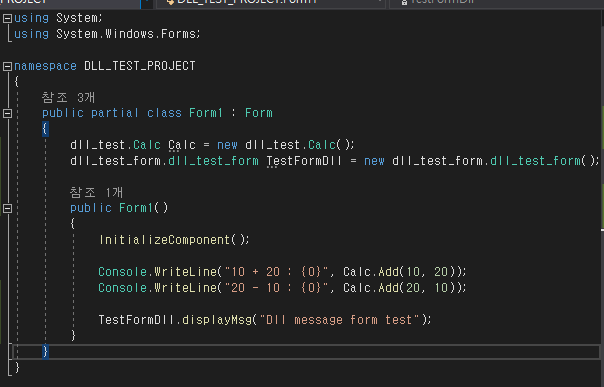Open the '참조 3개' CodeLens references
The image size is (604, 387).
[68, 97]
